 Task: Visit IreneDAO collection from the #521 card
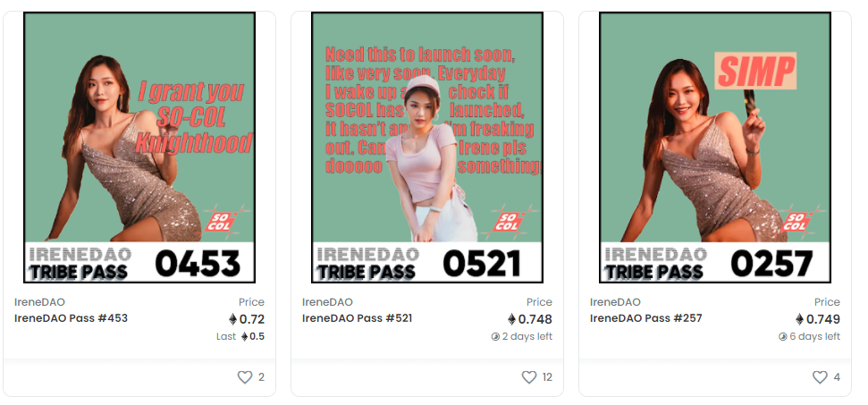tap(327, 302)
